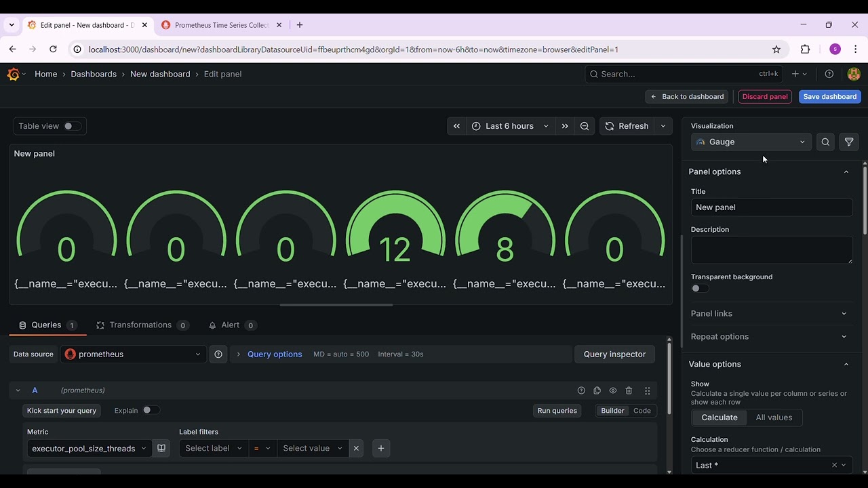The height and width of the screenshot is (488, 868).
Task: Reload the browser page
Action: (53, 49)
